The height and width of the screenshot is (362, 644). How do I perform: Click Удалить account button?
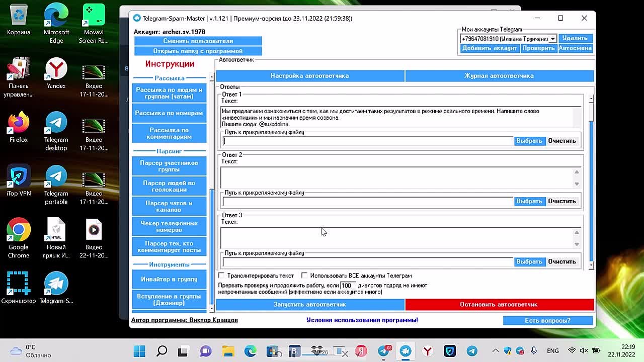(x=575, y=38)
